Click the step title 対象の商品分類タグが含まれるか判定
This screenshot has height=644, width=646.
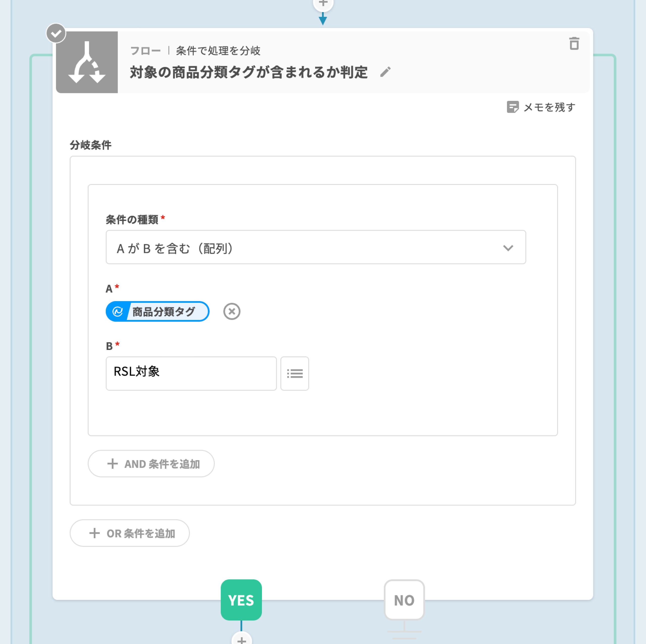(x=249, y=72)
